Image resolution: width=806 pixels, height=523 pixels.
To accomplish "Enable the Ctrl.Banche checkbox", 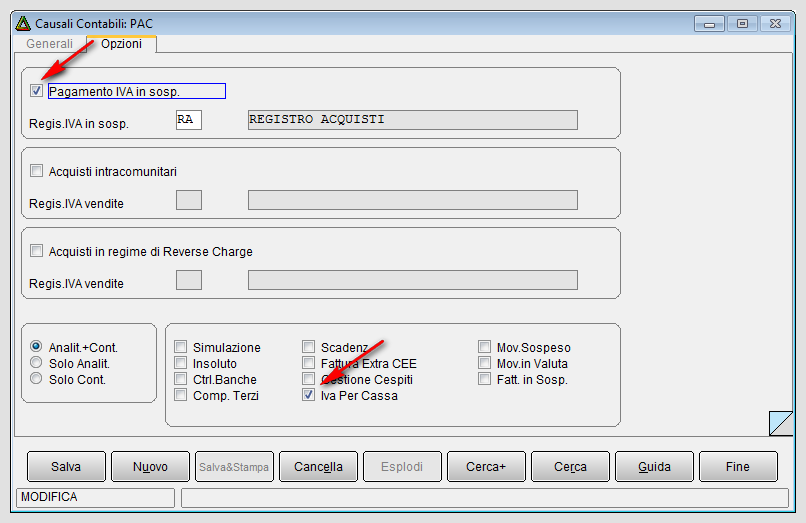I will 180,379.
